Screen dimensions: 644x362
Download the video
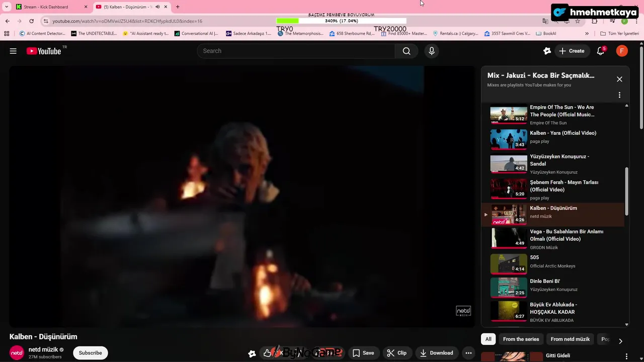tap(437, 353)
